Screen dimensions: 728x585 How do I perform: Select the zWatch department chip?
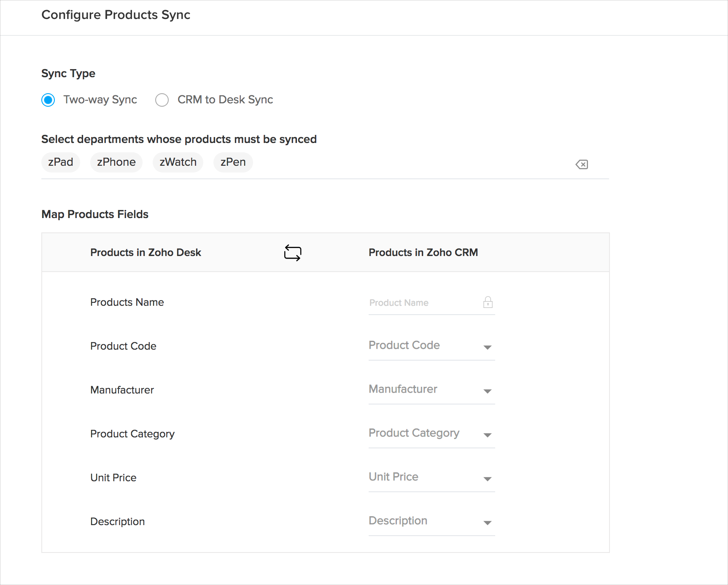(x=178, y=162)
